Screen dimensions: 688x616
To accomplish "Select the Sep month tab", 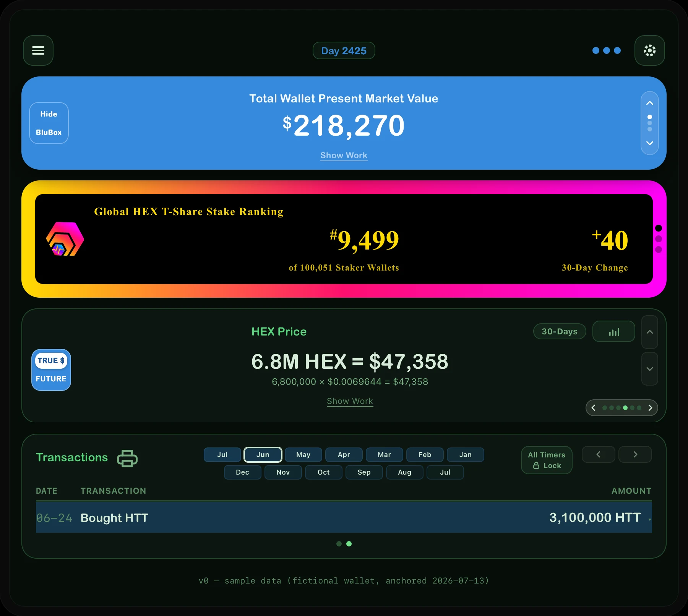I will pyautogui.click(x=364, y=472).
